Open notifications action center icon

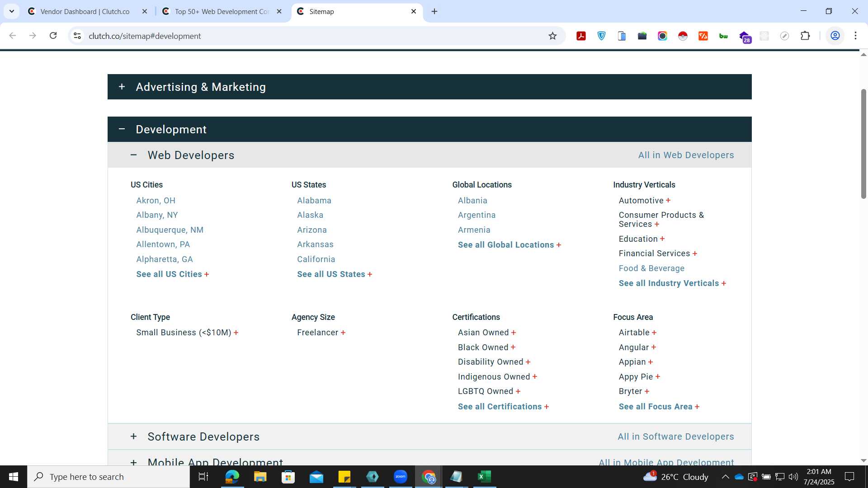point(849,477)
